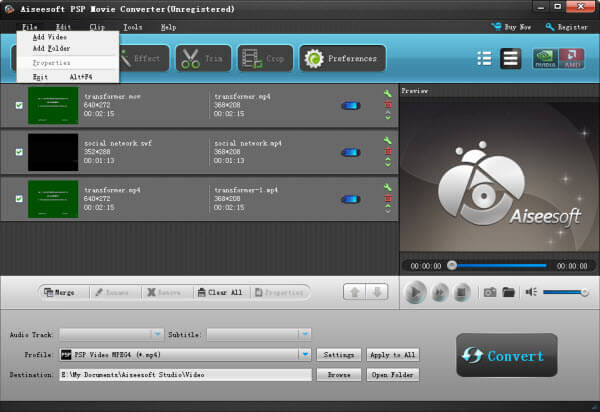This screenshot has height=412, width=600.
Task: Choose Exit from File menu
Action: pyautogui.click(x=67, y=77)
